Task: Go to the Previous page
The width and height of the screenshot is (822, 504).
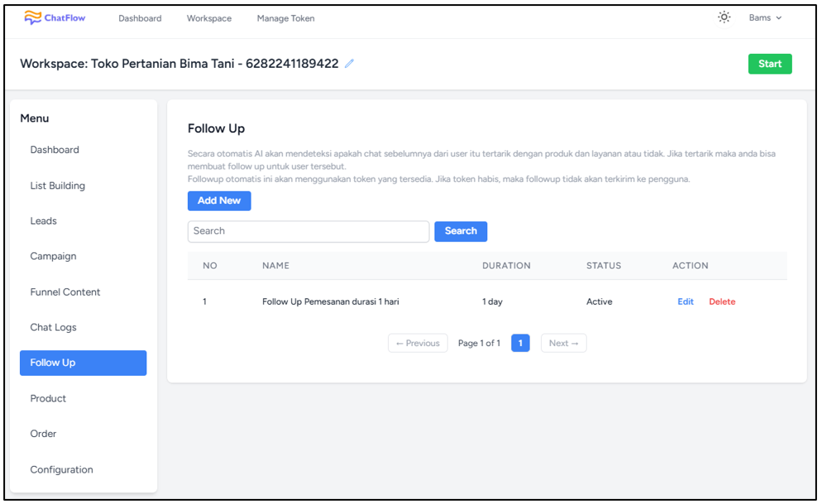Action: (418, 343)
